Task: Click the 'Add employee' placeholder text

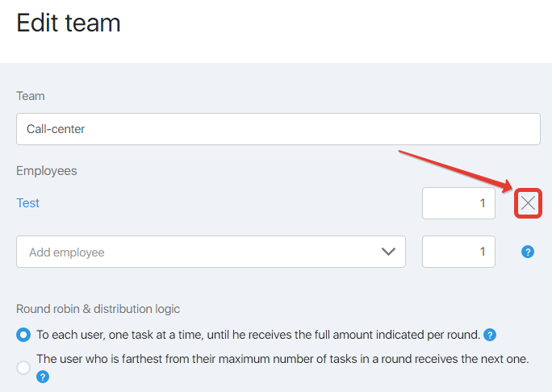Action: (66, 252)
